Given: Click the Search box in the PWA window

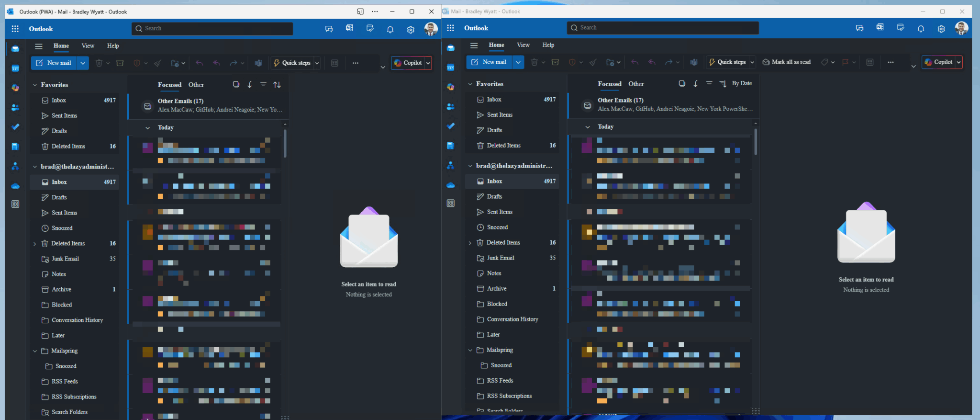Looking at the screenshot, I should coord(212,29).
